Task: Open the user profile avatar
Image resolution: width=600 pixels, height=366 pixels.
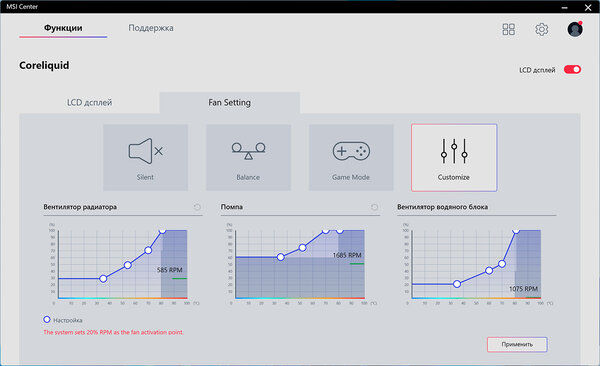Action: [575, 29]
